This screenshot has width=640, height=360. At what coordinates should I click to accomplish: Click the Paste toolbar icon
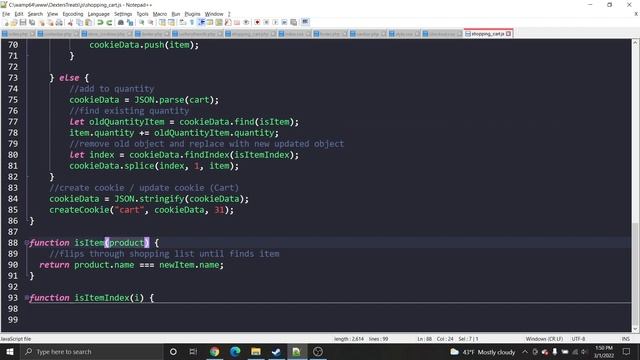coord(88,22)
